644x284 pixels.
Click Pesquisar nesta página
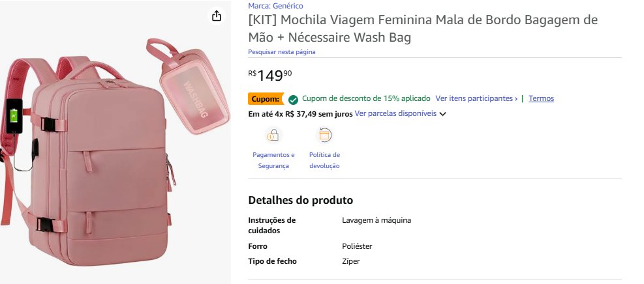pyautogui.click(x=286, y=51)
